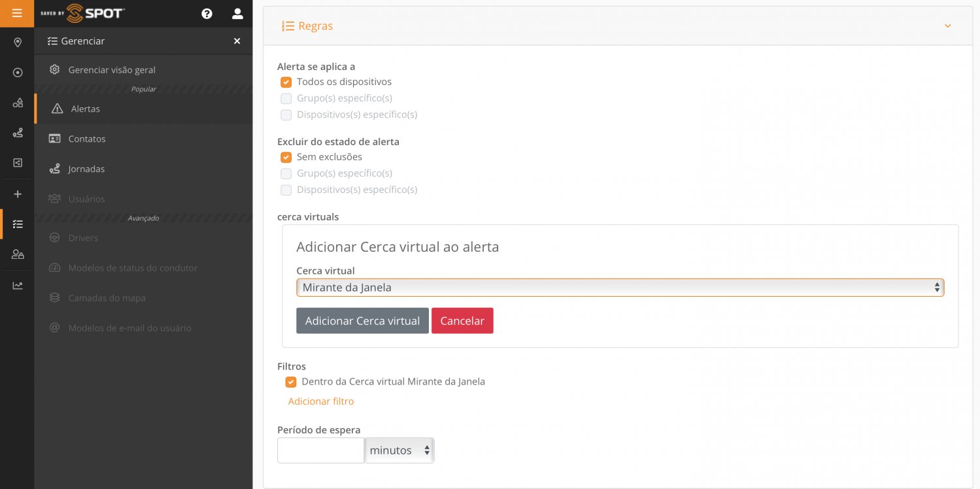Click the Adicionar filtro link
This screenshot has width=980, height=489.
coord(320,401)
